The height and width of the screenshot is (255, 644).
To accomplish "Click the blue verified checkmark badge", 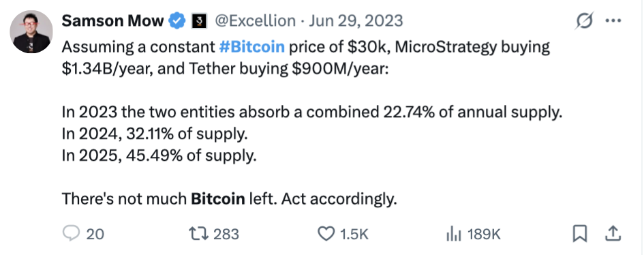I will click(x=177, y=20).
